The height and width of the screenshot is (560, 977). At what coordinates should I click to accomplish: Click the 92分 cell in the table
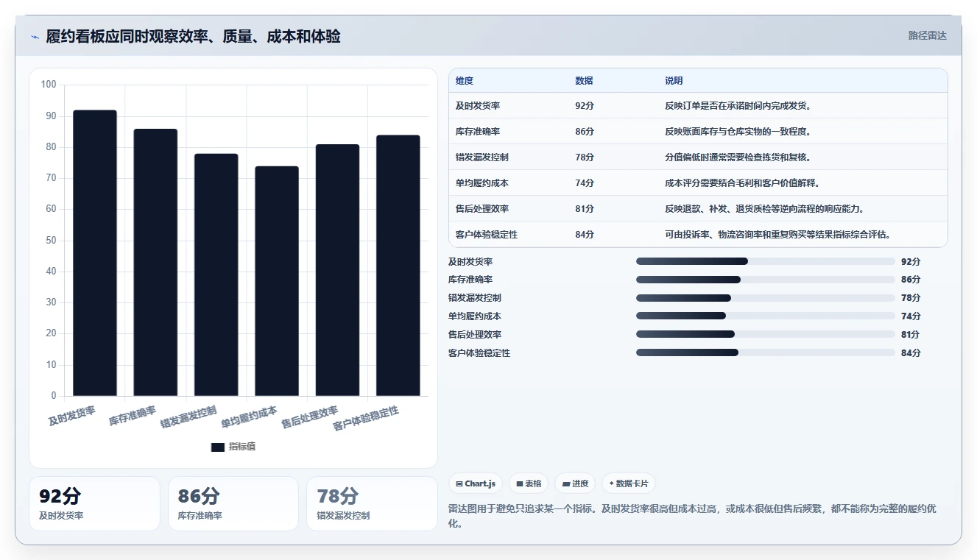pyautogui.click(x=585, y=106)
